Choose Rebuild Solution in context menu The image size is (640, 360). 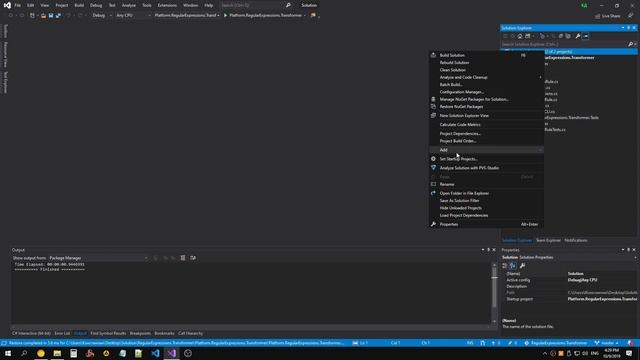pyautogui.click(x=454, y=62)
